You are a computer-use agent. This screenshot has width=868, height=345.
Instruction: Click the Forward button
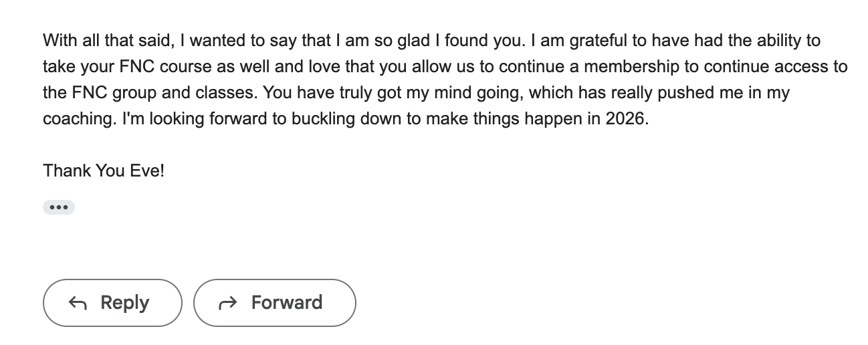click(274, 303)
